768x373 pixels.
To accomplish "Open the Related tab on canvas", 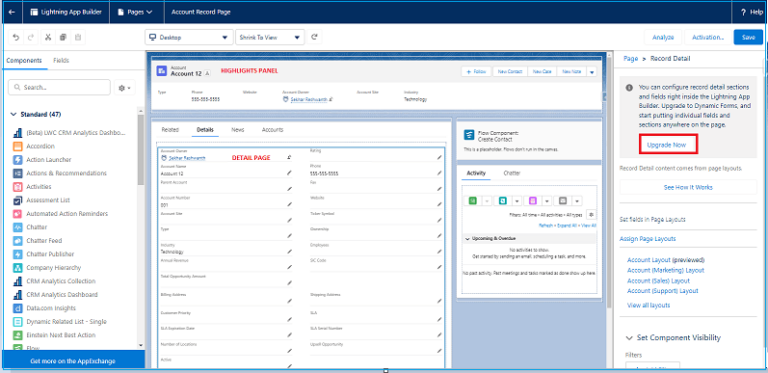I will click(170, 130).
